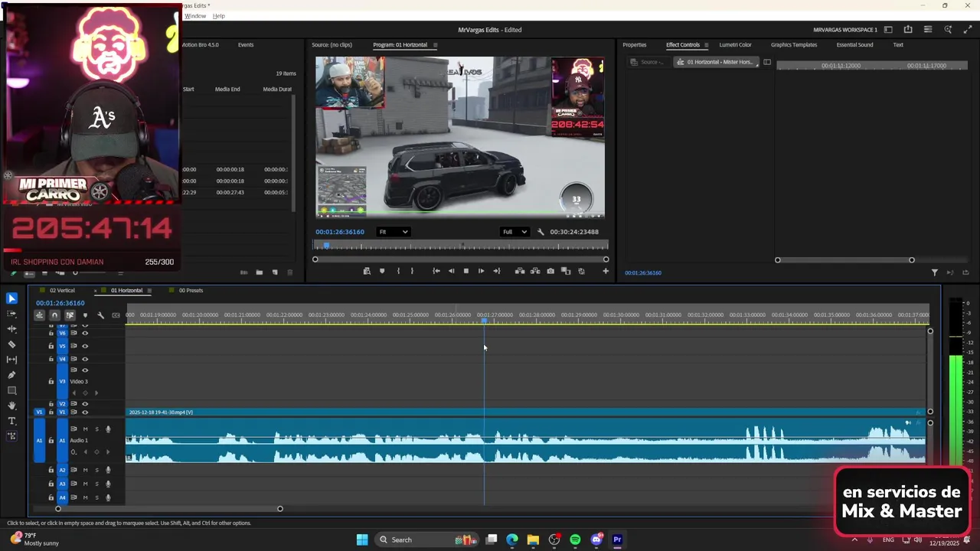Stop playback in Program Monitor
The image size is (980, 551).
pyautogui.click(x=465, y=271)
